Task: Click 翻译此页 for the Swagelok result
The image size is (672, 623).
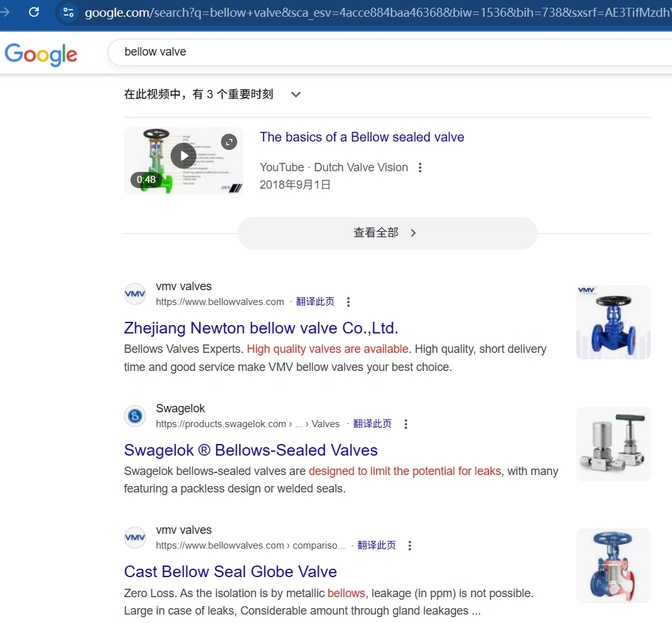Action: [372, 424]
